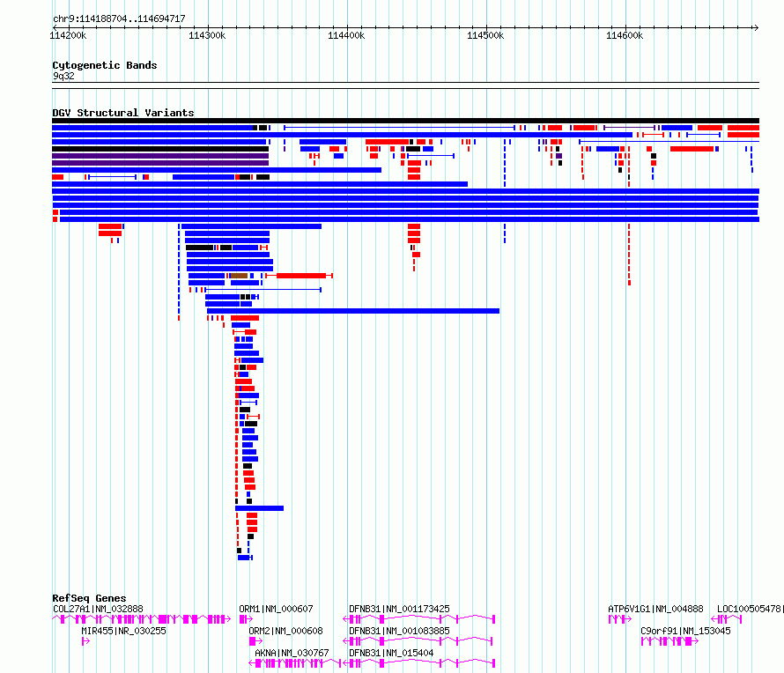
Task: Select gene label DFNB31|NM_001173425
Action: pos(400,609)
